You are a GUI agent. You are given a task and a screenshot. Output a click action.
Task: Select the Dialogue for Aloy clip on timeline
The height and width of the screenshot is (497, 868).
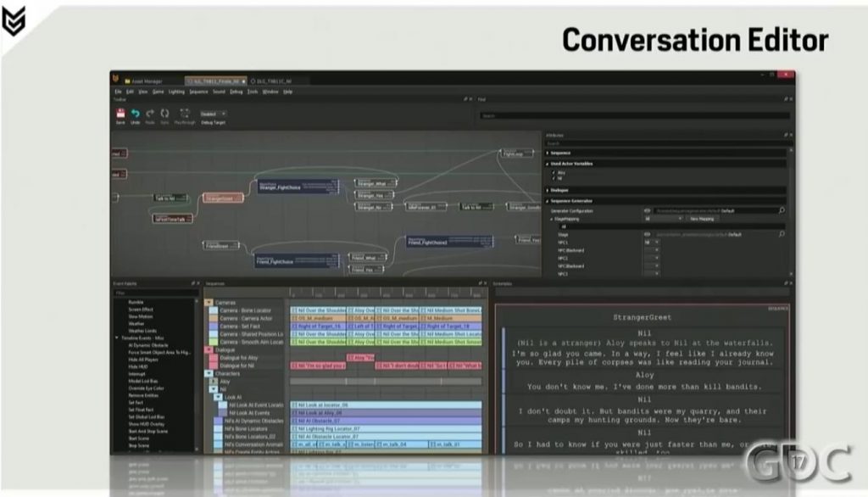point(360,358)
